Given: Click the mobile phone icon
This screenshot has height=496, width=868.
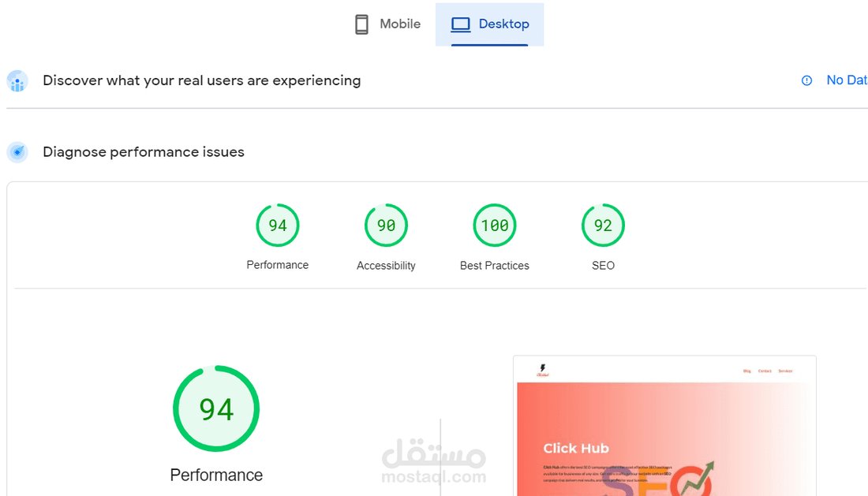Looking at the screenshot, I should 361,24.
